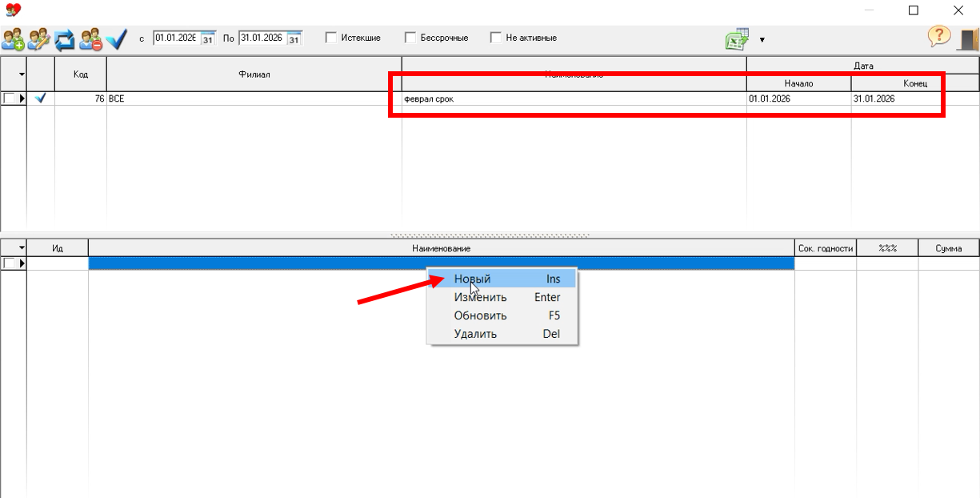Open calendar for the end date field
Screen dimensions: 980x498
(294, 38)
